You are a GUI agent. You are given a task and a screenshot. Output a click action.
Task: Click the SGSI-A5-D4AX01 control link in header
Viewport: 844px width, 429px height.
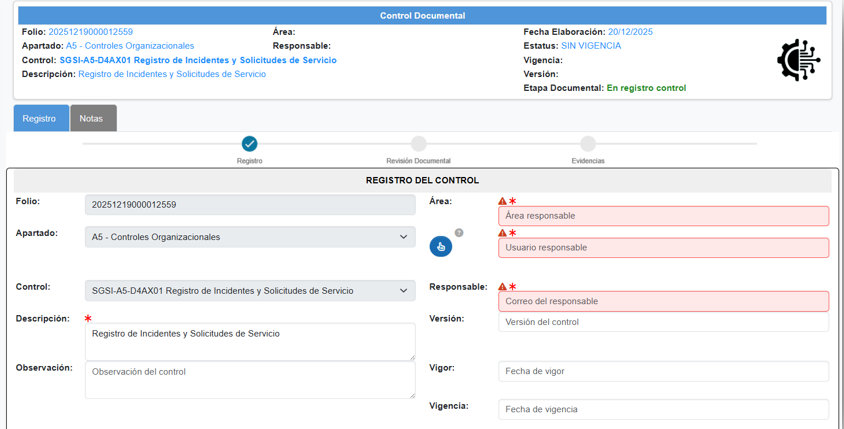pos(198,60)
